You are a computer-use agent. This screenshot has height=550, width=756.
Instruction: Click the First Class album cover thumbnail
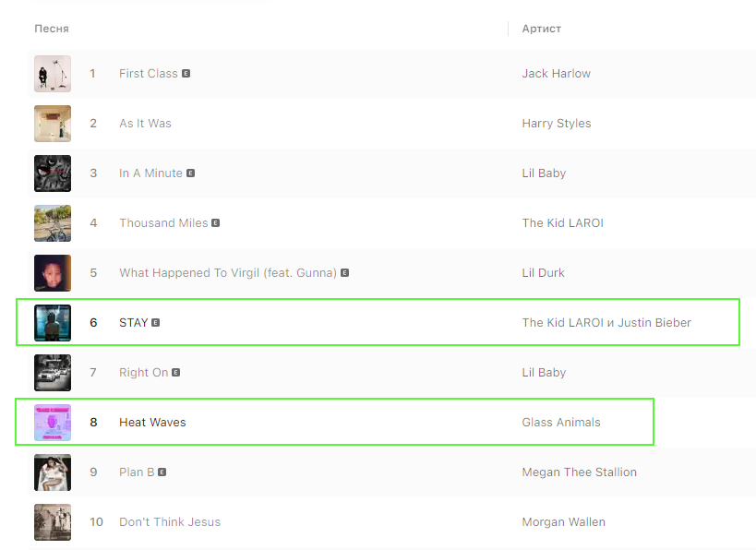[x=53, y=74]
